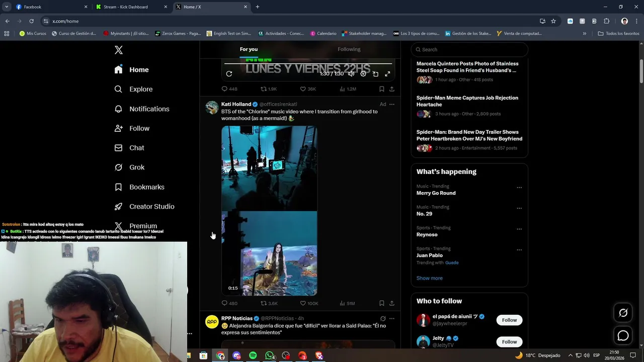Open Grok from the sidebar
The width and height of the screenshot is (644, 362).
pyautogui.click(x=129, y=167)
